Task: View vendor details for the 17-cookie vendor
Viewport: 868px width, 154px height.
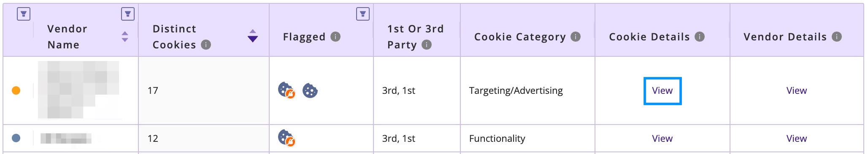Action: 796,90
